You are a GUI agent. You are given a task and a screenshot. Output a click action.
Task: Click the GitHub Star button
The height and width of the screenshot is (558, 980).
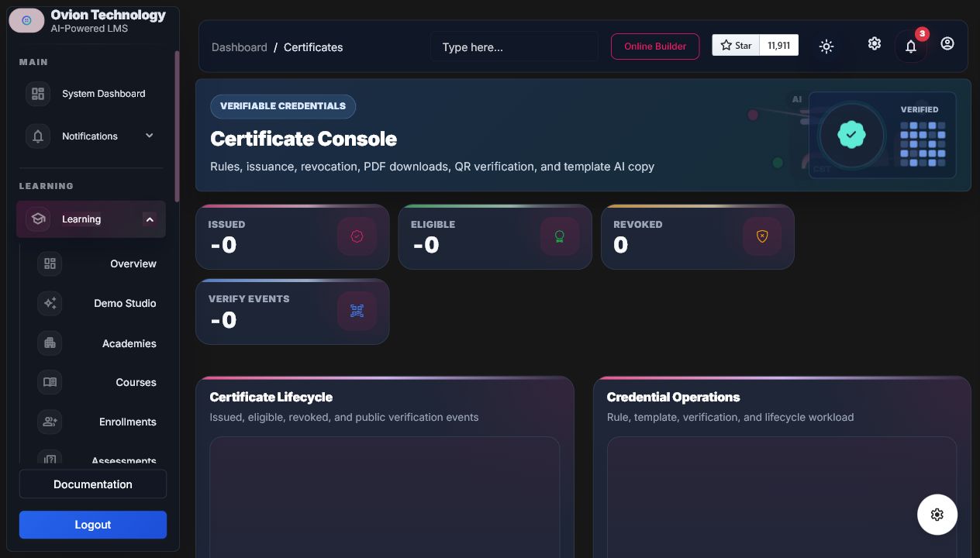(x=736, y=45)
